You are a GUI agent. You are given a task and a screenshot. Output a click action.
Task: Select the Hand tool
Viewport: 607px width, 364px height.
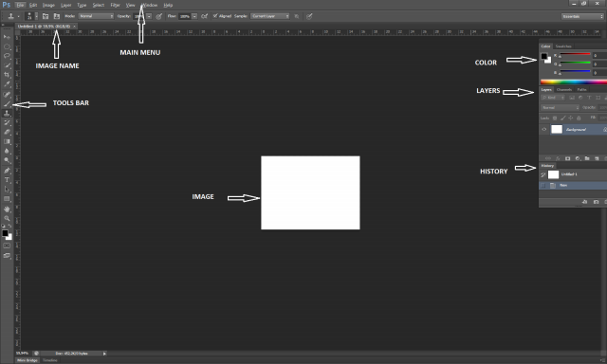click(x=7, y=209)
